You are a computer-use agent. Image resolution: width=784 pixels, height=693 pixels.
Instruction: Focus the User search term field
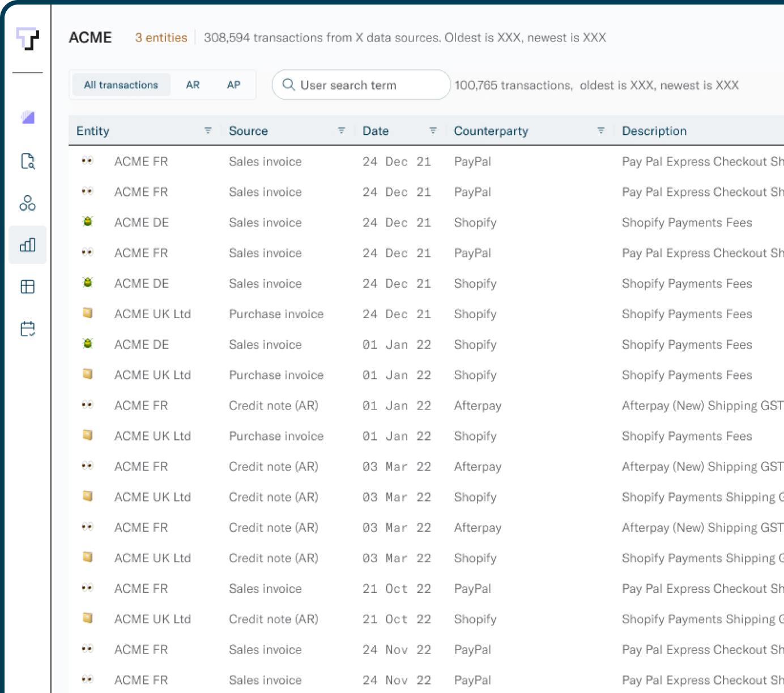pyautogui.click(x=361, y=85)
